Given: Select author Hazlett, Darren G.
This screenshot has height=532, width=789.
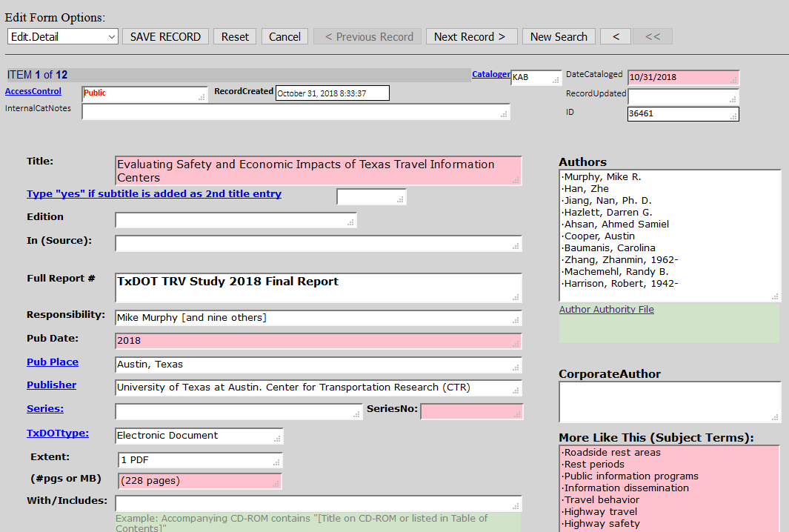Looking at the screenshot, I should pos(607,213).
